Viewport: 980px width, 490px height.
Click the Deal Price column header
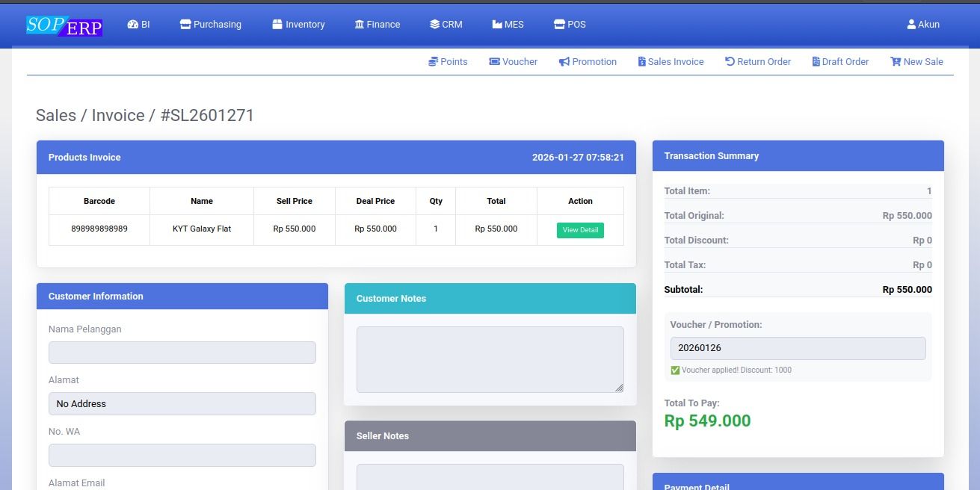click(375, 201)
